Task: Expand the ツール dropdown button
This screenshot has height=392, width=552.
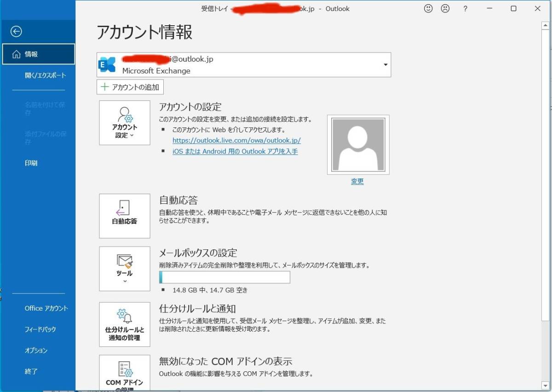Action: [x=125, y=269]
